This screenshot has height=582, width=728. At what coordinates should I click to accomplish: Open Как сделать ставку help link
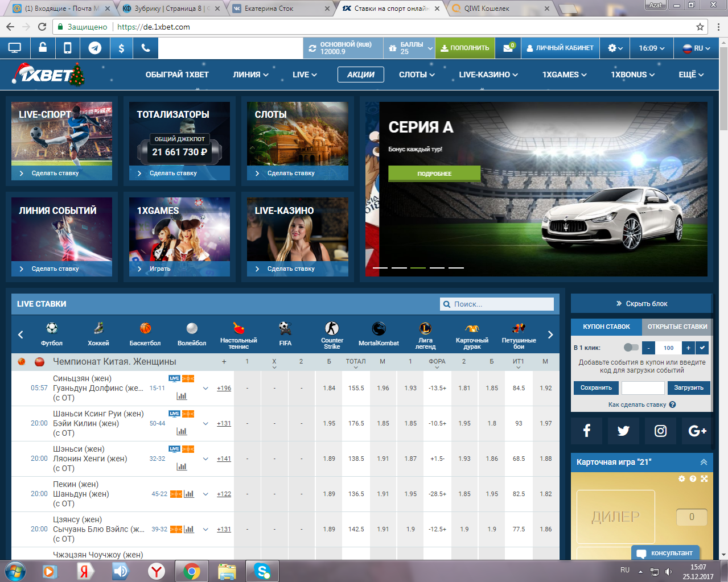(x=641, y=404)
